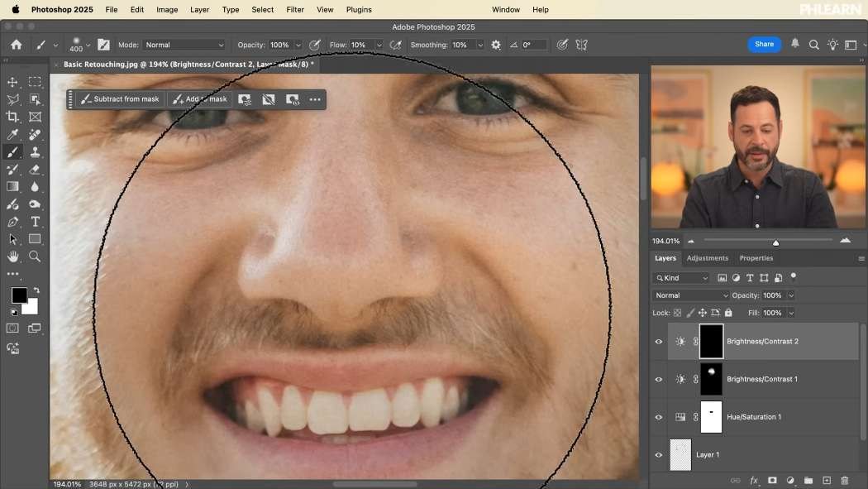This screenshot has width=868, height=489.
Task: Select the Frame tool
Action: tap(35, 117)
